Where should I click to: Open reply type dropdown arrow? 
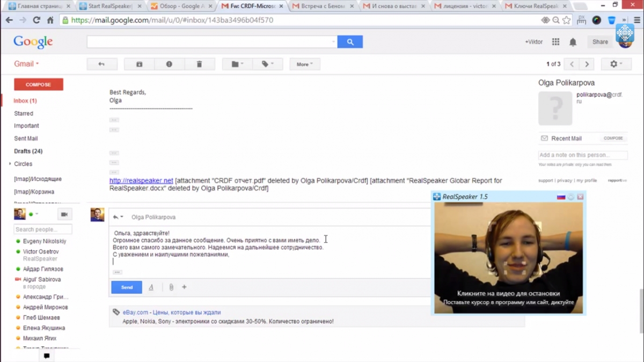tap(118, 217)
